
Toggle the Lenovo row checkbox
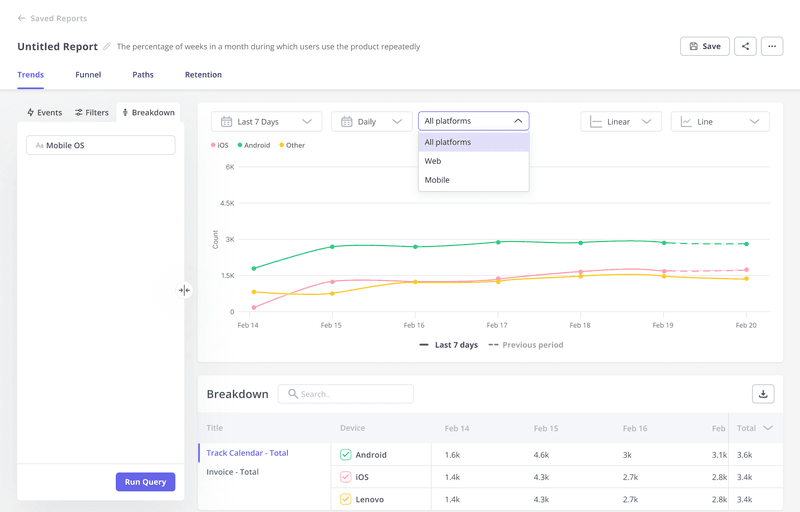(x=346, y=499)
